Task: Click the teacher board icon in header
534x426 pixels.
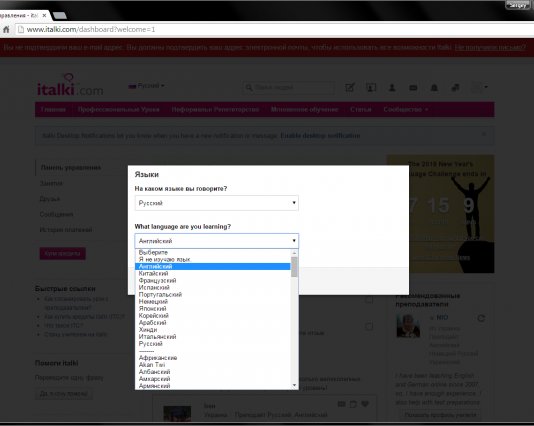Action: click(371, 88)
